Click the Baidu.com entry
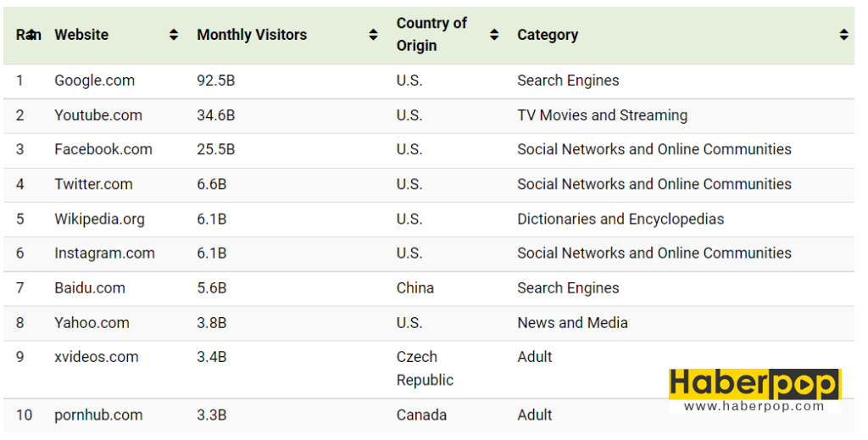 point(90,288)
